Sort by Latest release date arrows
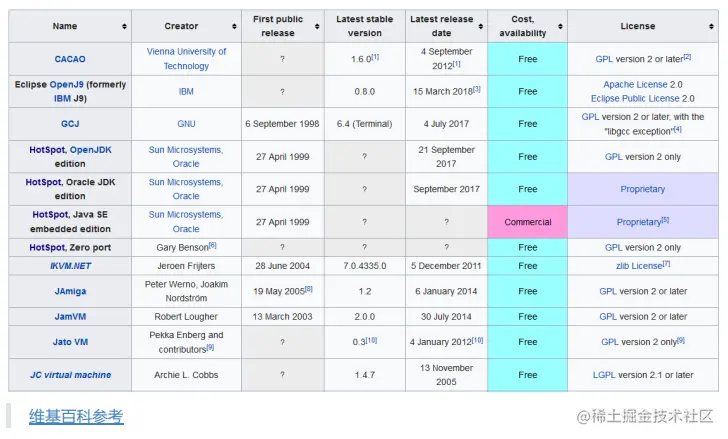 click(x=481, y=26)
